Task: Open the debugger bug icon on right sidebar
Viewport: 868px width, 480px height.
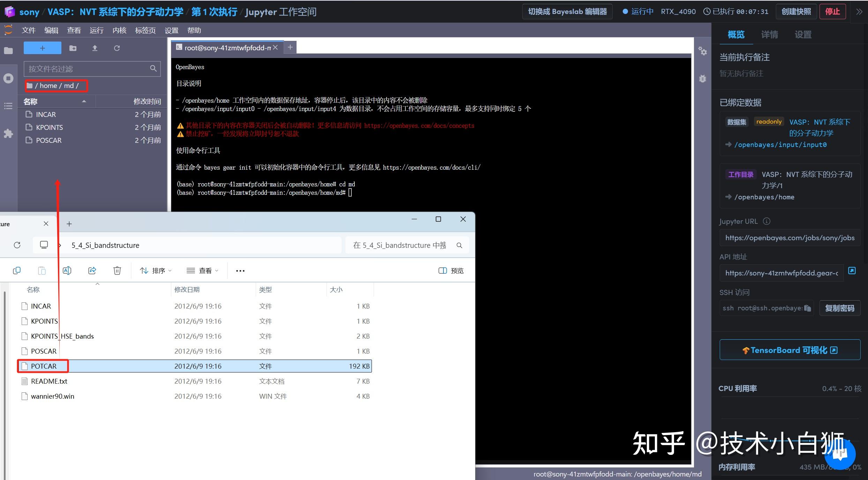Action: (x=703, y=79)
